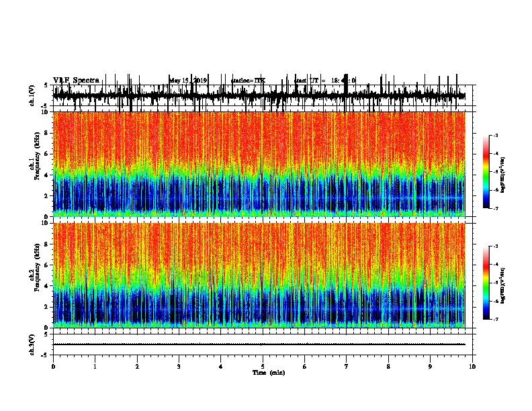Click time axis tick label "9"
The height and width of the screenshot is (411, 532).
pos(430,367)
